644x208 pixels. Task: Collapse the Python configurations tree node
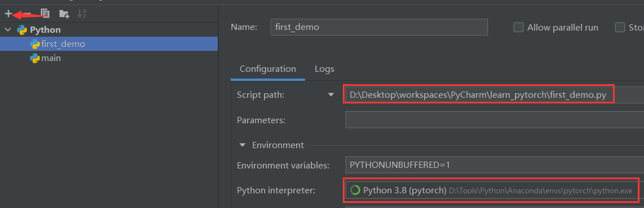pyautogui.click(x=8, y=29)
